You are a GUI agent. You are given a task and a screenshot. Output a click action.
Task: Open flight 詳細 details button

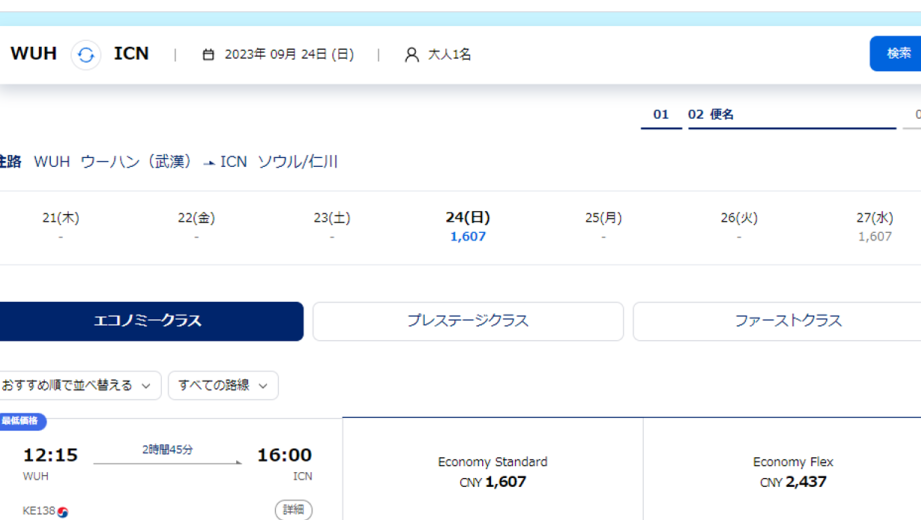[x=294, y=509]
